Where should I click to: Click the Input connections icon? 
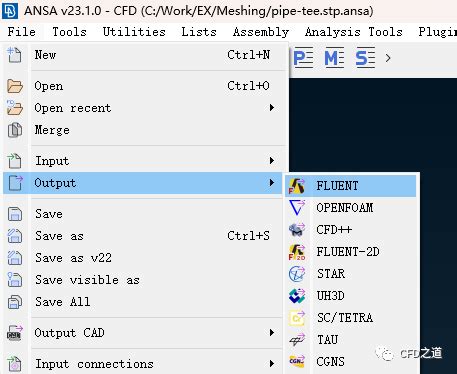pyautogui.click(x=15, y=364)
